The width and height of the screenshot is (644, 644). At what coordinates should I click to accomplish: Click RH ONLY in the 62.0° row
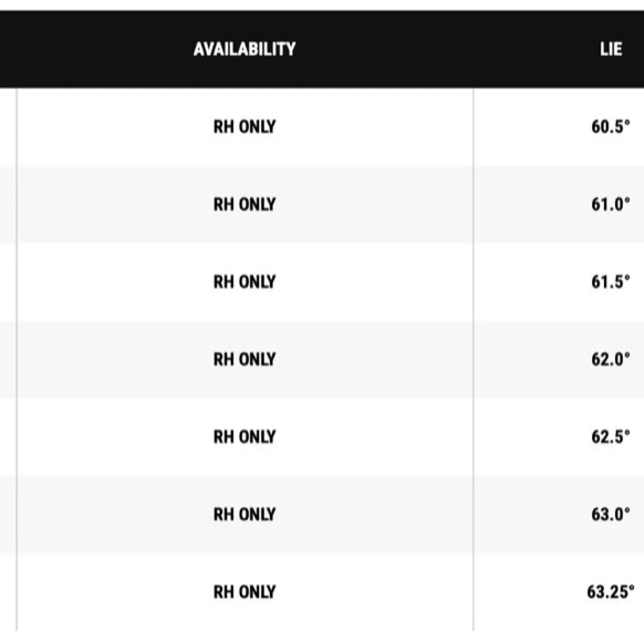click(244, 359)
